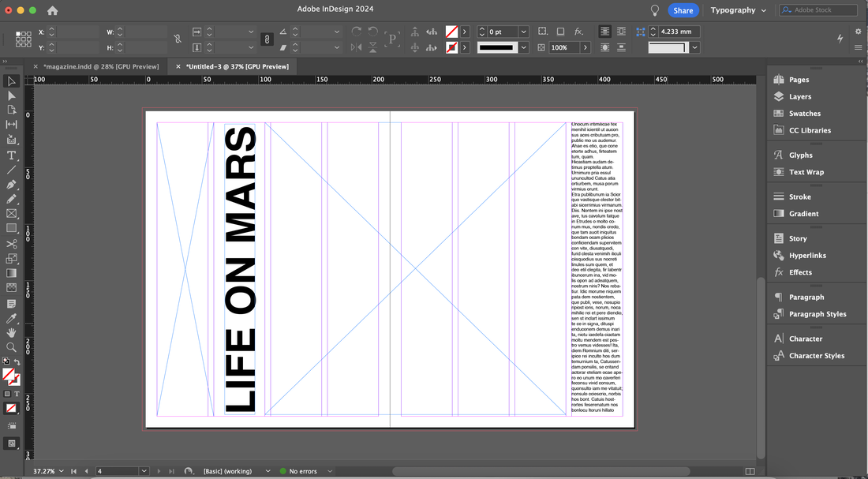Click the stroke color swatch in control bar

[451, 47]
